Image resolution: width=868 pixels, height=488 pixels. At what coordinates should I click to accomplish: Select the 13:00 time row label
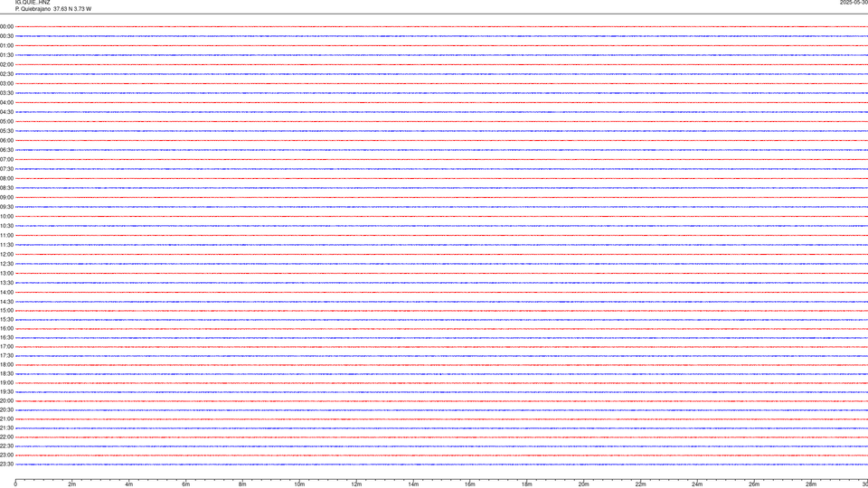pyautogui.click(x=6, y=273)
